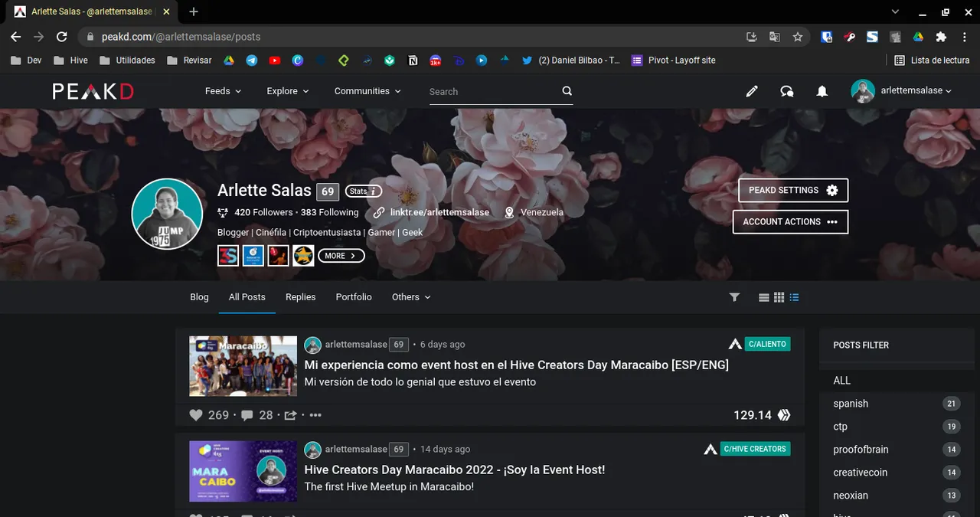Click the Hive payout icon next to 129.14

coord(784,415)
